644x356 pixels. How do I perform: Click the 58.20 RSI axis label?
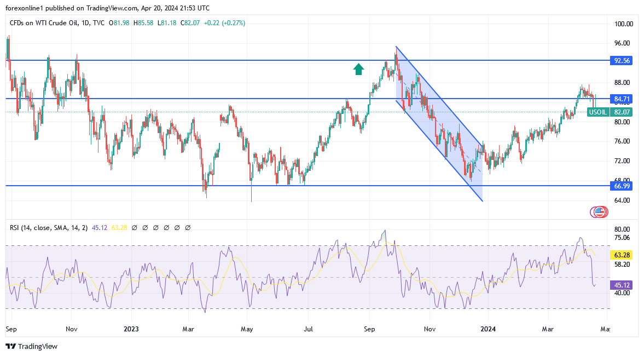[622, 265]
